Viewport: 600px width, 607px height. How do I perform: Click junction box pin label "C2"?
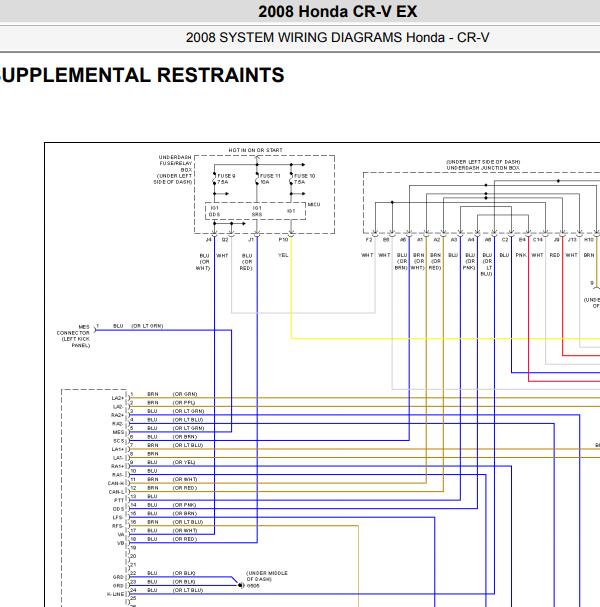[505, 240]
